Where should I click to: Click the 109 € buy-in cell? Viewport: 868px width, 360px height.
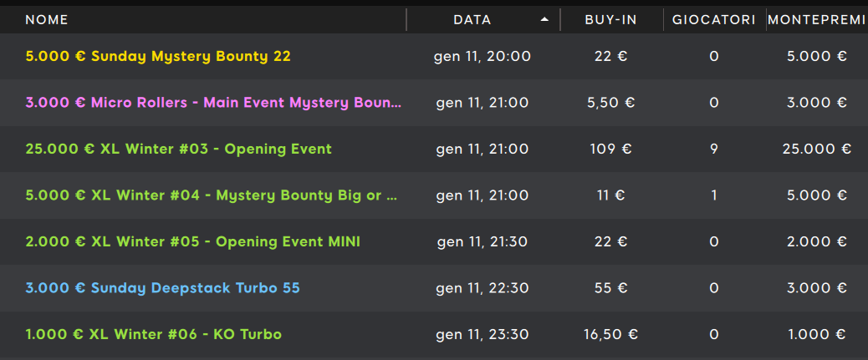pos(610,150)
